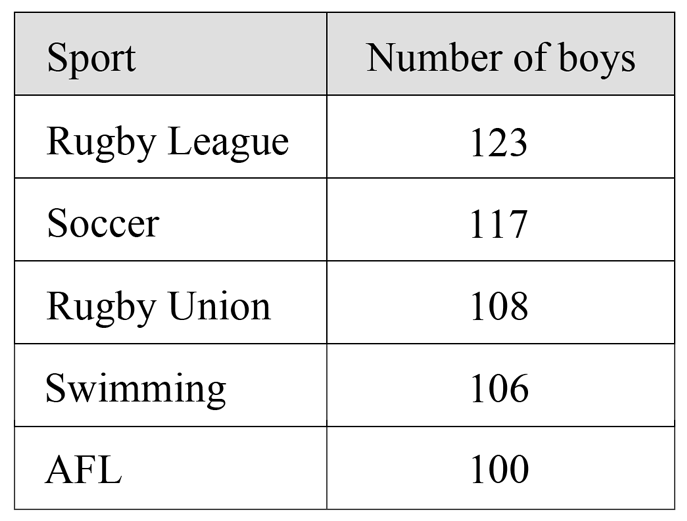This screenshot has width=687, height=521.
Task: Click the AFL row label
Action: [x=84, y=470]
